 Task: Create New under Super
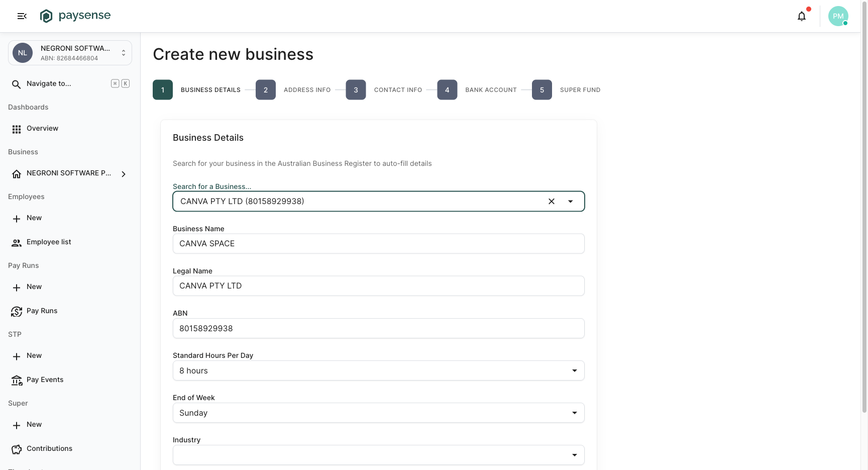(x=70, y=425)
